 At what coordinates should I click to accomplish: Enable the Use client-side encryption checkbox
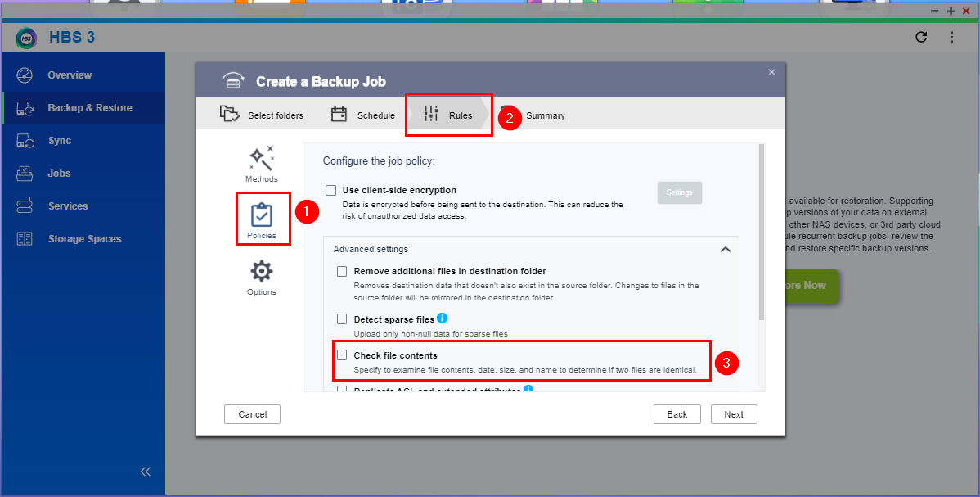pos(331,189)
